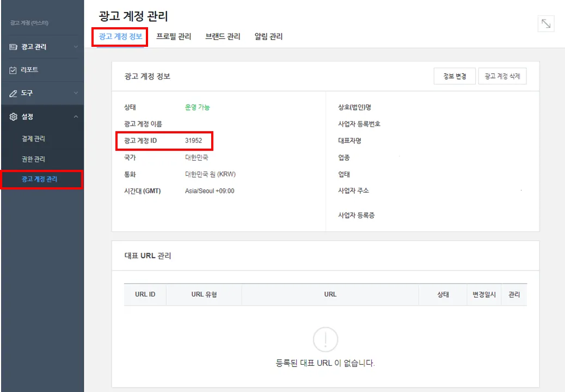Click the 설정 gear icon

pyautogui.click(x=14, y=117)
